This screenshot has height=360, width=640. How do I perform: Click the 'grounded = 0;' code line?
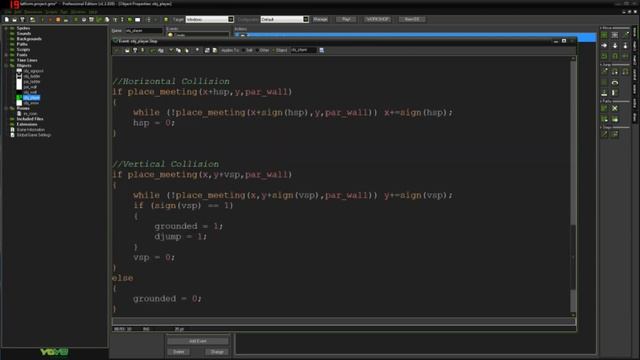[167, 298]
